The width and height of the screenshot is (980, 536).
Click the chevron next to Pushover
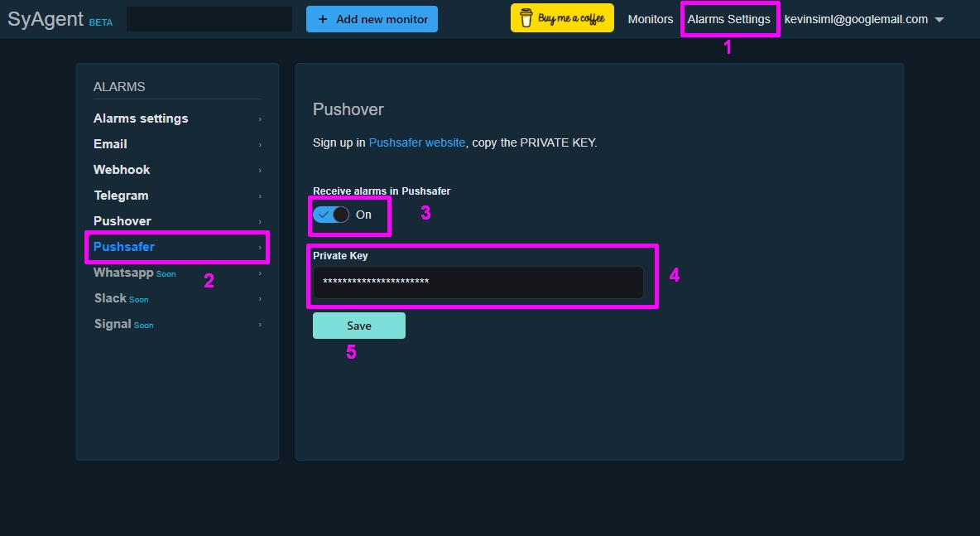[x=260, y=221]
